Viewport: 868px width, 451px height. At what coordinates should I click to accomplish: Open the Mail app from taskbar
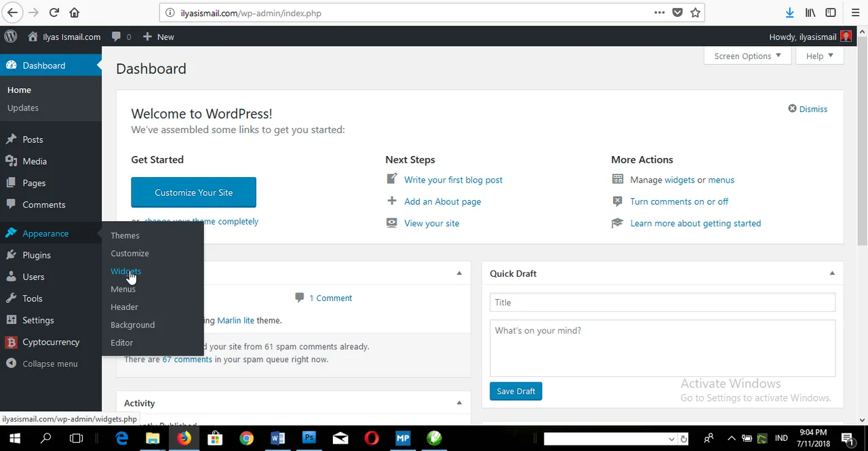[x=340, y=438]
